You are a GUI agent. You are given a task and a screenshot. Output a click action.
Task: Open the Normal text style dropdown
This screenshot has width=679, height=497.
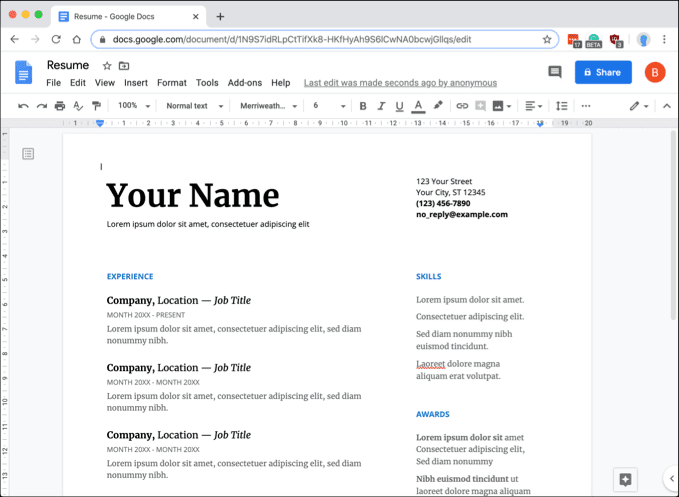coord(194,106)
